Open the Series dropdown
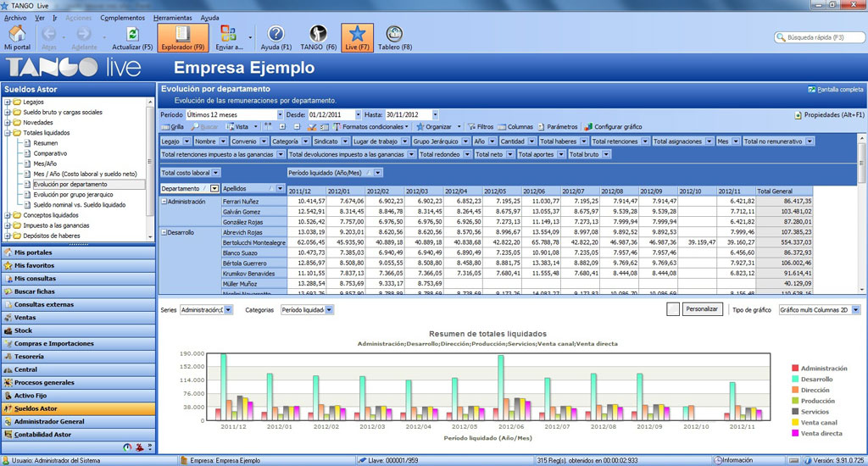Image resolution: width=868 pixels, height=466 pixels. click(228, 310)
